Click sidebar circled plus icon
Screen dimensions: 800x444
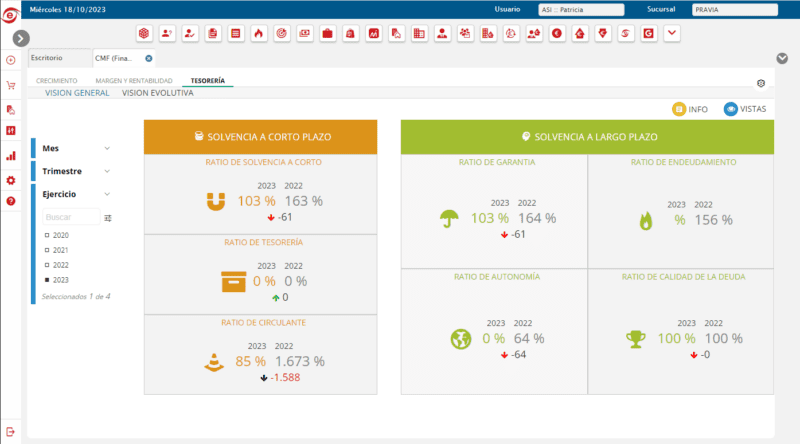coord(11,60)
